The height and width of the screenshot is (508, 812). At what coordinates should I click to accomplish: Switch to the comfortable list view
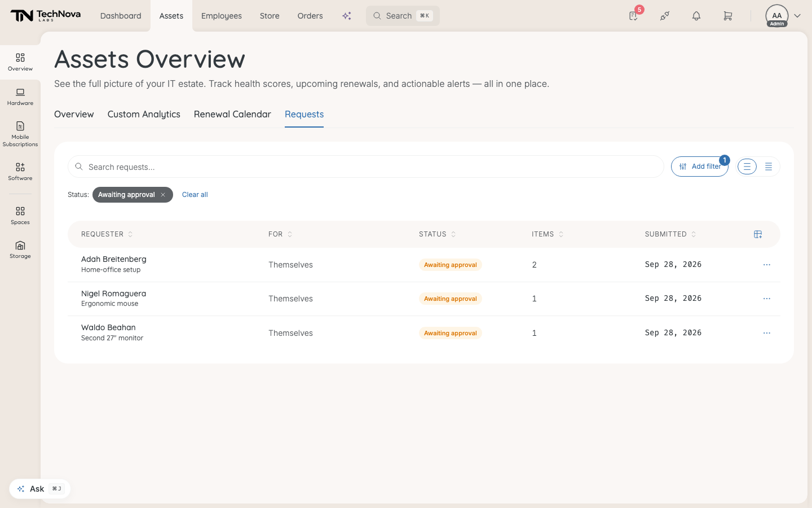[x=747, y=167]
